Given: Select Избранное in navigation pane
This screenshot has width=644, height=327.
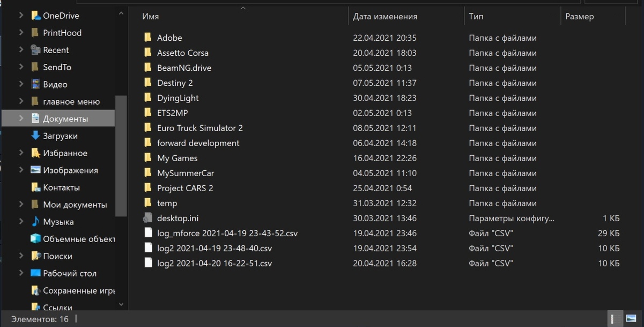Looking at the screenshot, I should [x=65, y=153].
